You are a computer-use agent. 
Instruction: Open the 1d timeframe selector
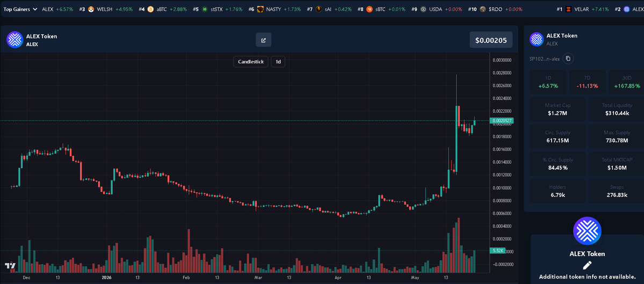coord(278,62)
